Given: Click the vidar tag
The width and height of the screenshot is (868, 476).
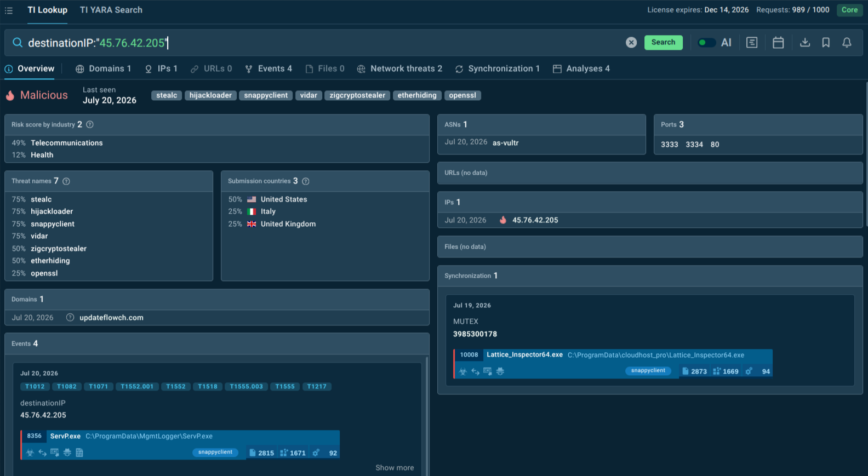Looking at the screenshot, I should (x=309, y=95).
